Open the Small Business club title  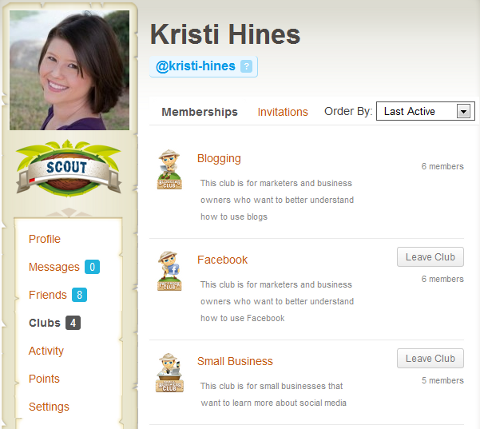pos(235,361)
